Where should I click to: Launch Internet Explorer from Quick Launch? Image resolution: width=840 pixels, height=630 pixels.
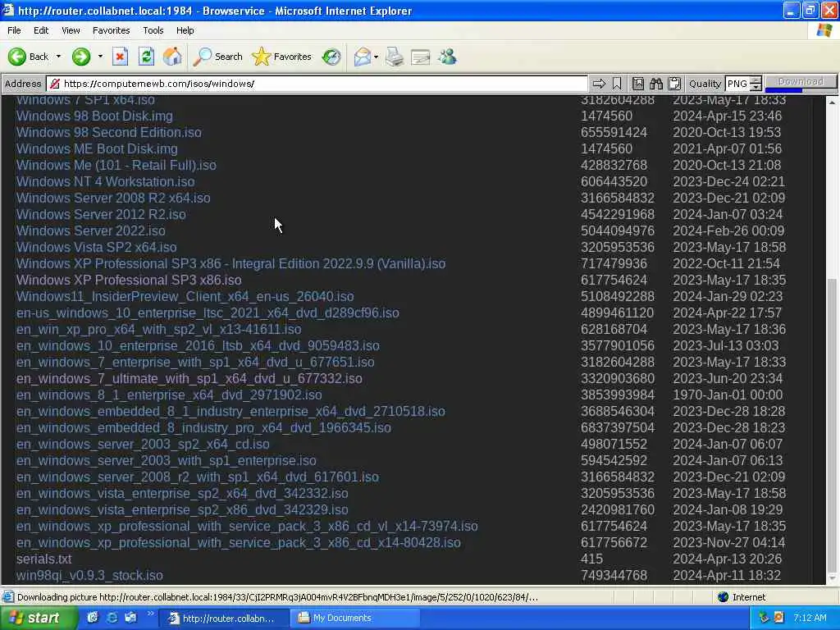click(x=112, y=618)
